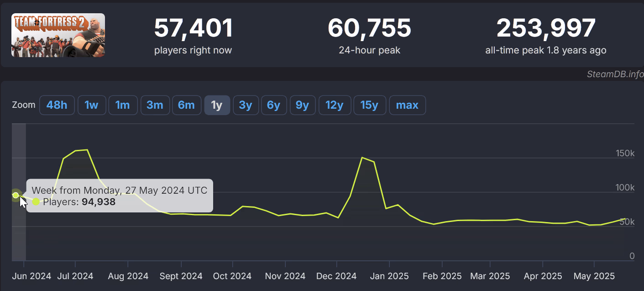The width and height of the screenshot is (644, 291).
Task: Open the Team Fortress 2 game thumbnail
Action: click(58, 35)
